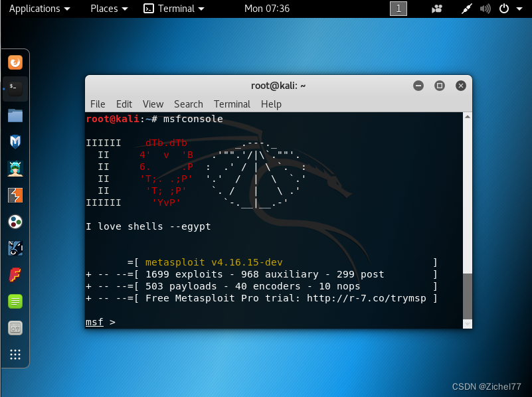
Task: Launch Armitage from the dock
Action: pyautogui.click(x=15, y=169)
